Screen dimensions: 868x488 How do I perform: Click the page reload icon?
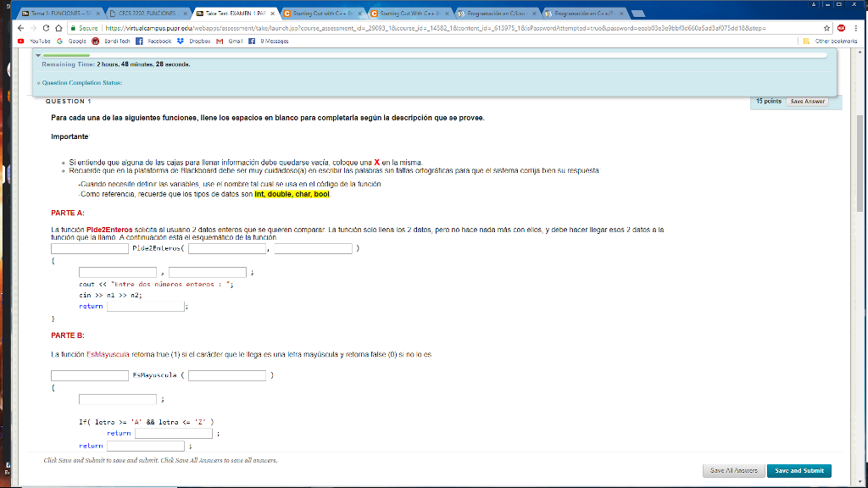click(x=46, y=27)
